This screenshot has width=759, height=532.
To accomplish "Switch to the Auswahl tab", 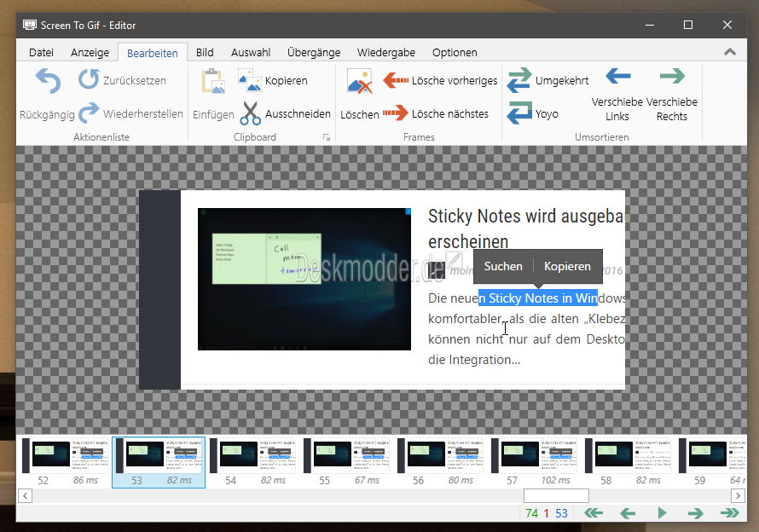I will pos(251,52).
